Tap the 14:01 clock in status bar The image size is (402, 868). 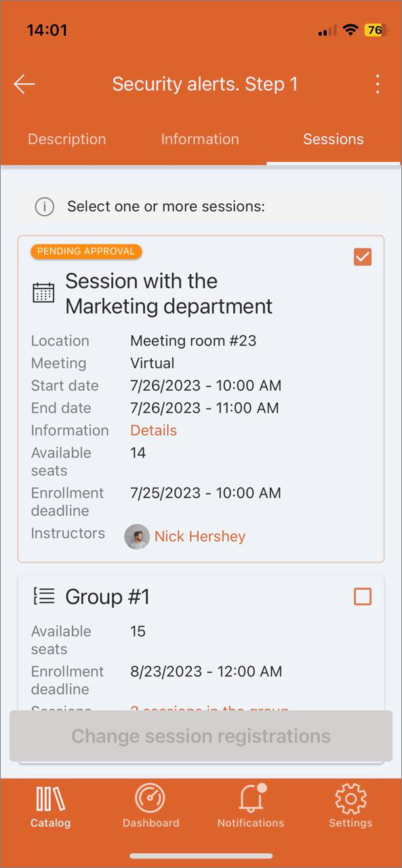tap(47, 30)
